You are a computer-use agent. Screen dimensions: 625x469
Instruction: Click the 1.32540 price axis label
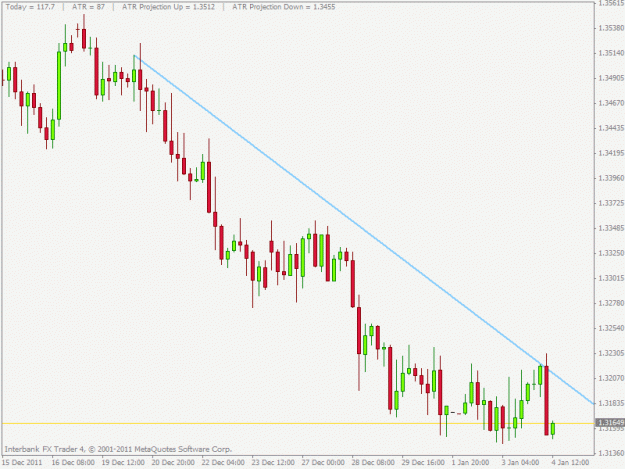pos(611,328)
